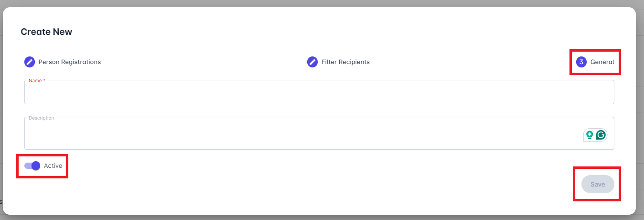Click the Create New dialog title
This screenshot has height=220, width=644.
click(x=46, y=32)
